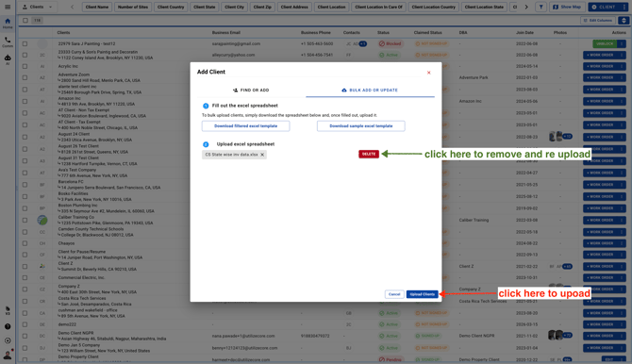Download the sample excel template
This screenshot has width=632, height=364.
pyautogui.click(x=360, y=126)
